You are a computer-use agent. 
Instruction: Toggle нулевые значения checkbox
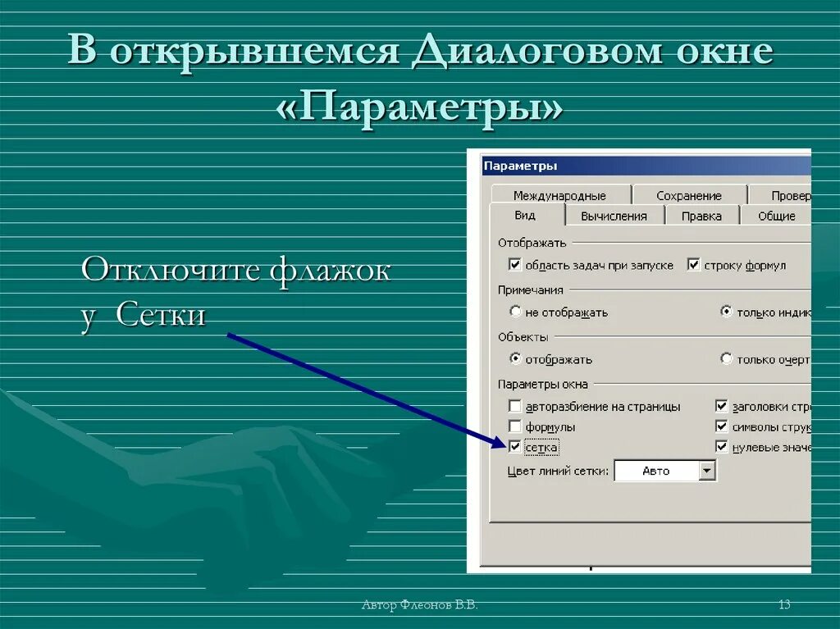[x=722, y=446]
